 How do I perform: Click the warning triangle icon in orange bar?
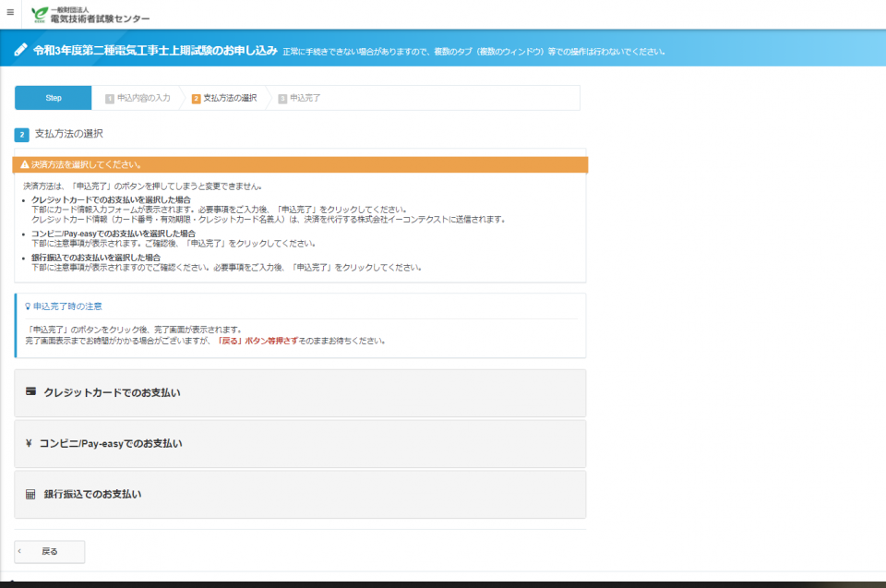(x=25, y=165)
